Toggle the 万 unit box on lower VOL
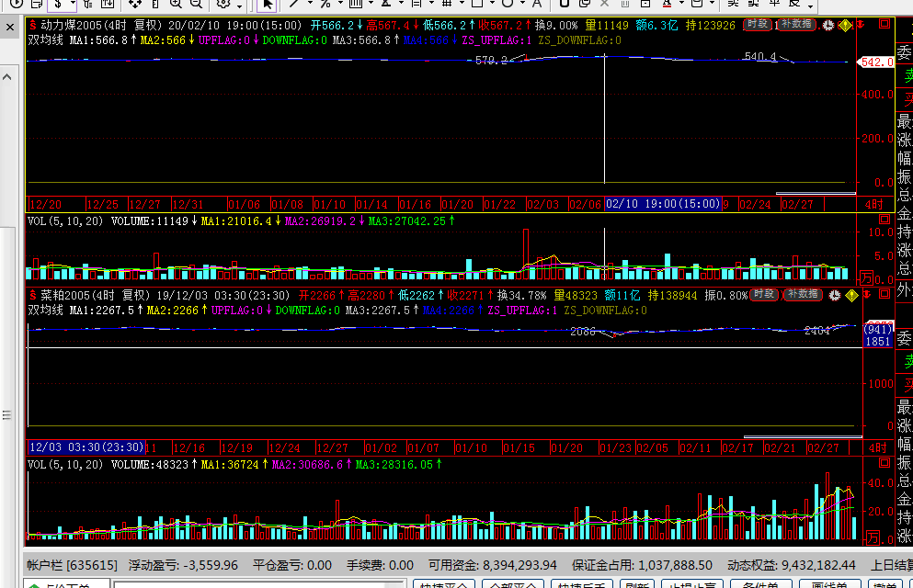This screenshot has height=588, width=913. tap(872, 538)
